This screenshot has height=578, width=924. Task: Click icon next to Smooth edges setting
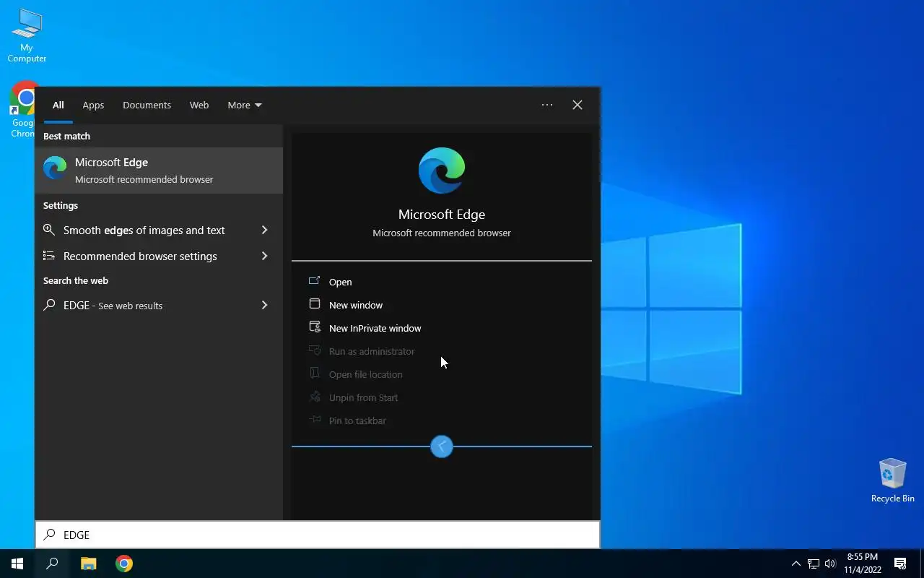point(49,230)
